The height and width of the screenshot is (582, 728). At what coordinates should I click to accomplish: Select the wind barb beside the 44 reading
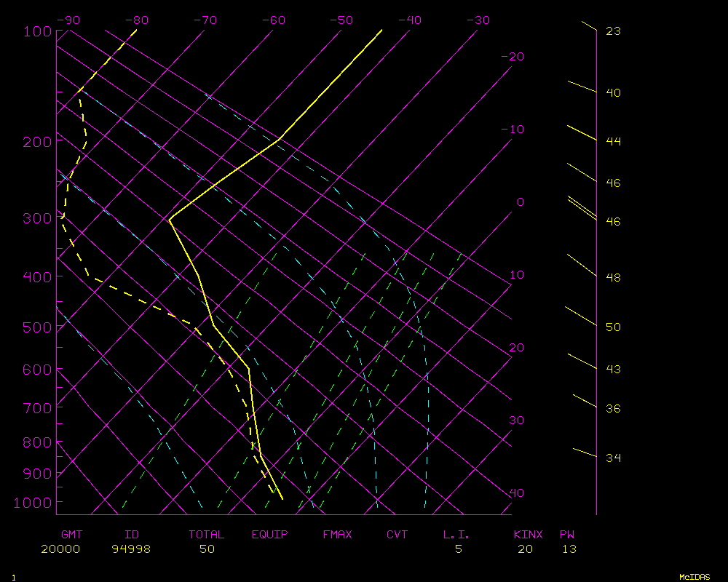pyautogui.click(x=582, y=132)
